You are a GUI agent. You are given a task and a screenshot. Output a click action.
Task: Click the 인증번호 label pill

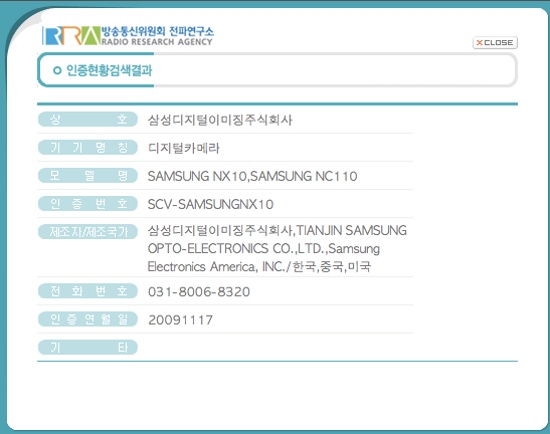click(88, 203)
